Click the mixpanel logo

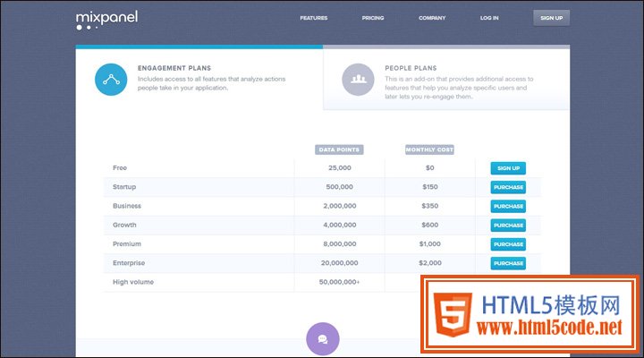[x=106, y=20]
